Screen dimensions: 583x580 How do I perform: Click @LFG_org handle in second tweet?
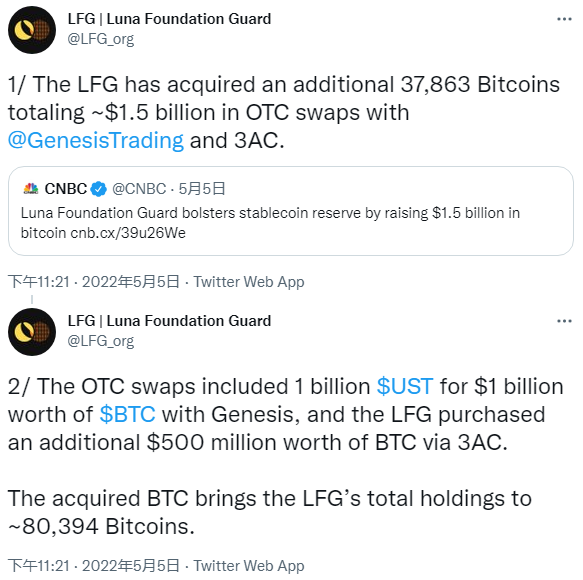pyautogui.click(x=100, y=341)
